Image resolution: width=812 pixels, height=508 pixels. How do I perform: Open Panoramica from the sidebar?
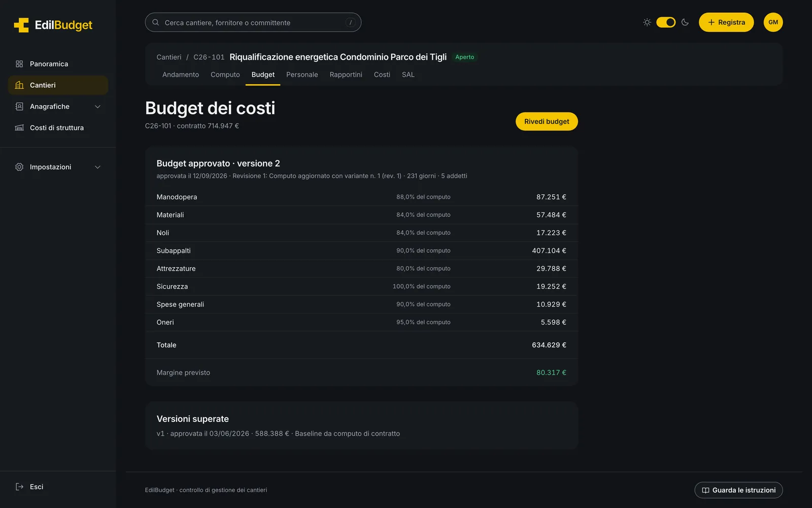click(58, 64)
